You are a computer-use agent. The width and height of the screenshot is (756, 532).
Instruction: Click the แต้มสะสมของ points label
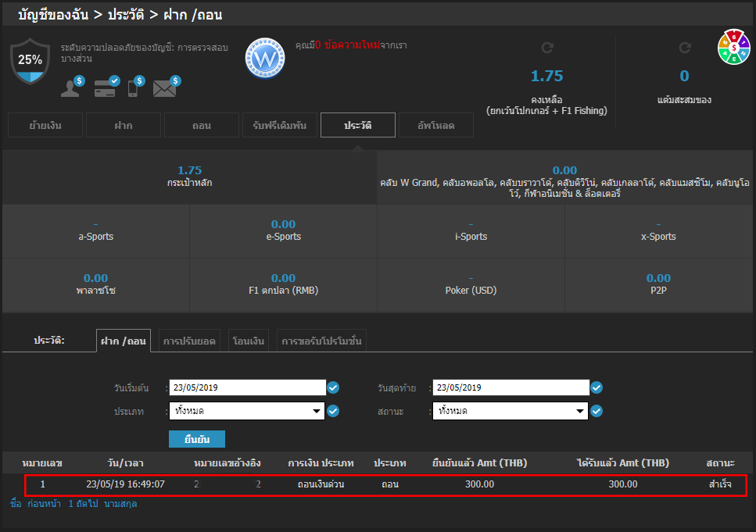(x=685, y=100)
